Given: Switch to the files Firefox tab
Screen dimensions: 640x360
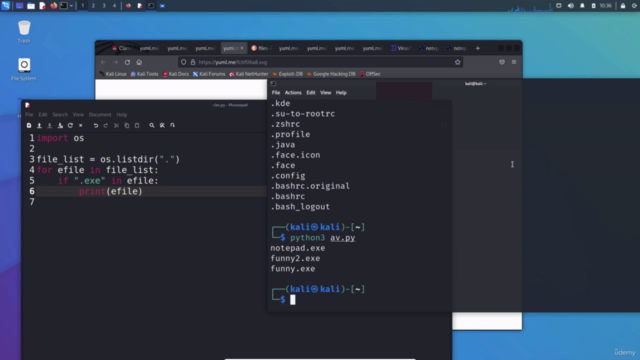Looking at the screenshot, I should [262, 48].
